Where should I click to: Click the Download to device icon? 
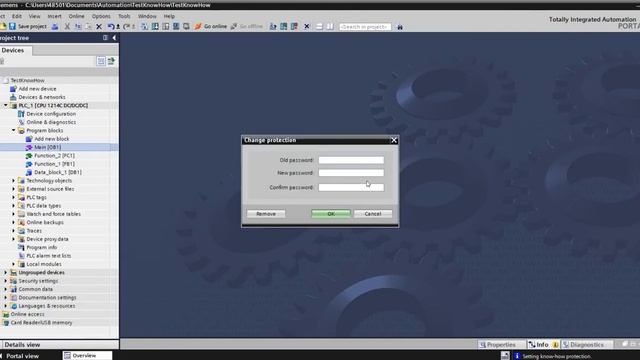(155, 27)
